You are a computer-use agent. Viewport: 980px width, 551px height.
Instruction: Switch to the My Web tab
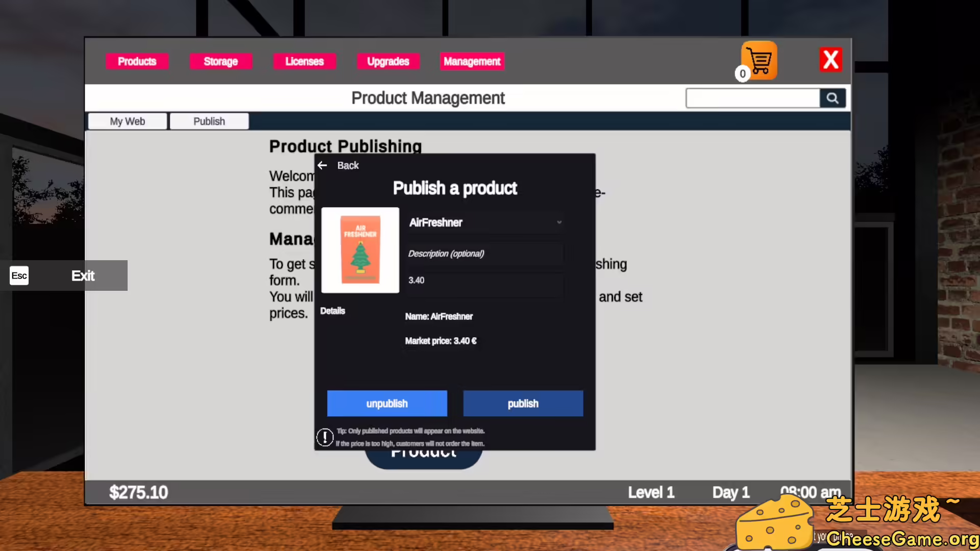click(128, 121)
